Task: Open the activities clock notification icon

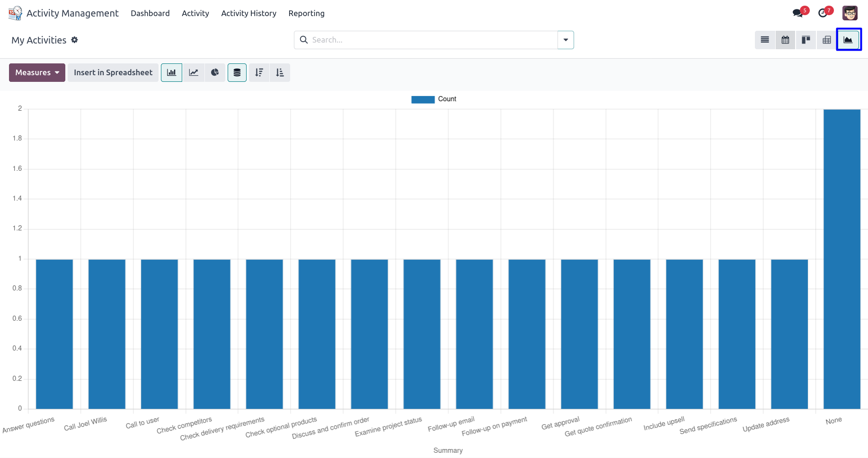Action: coord(823,13)
